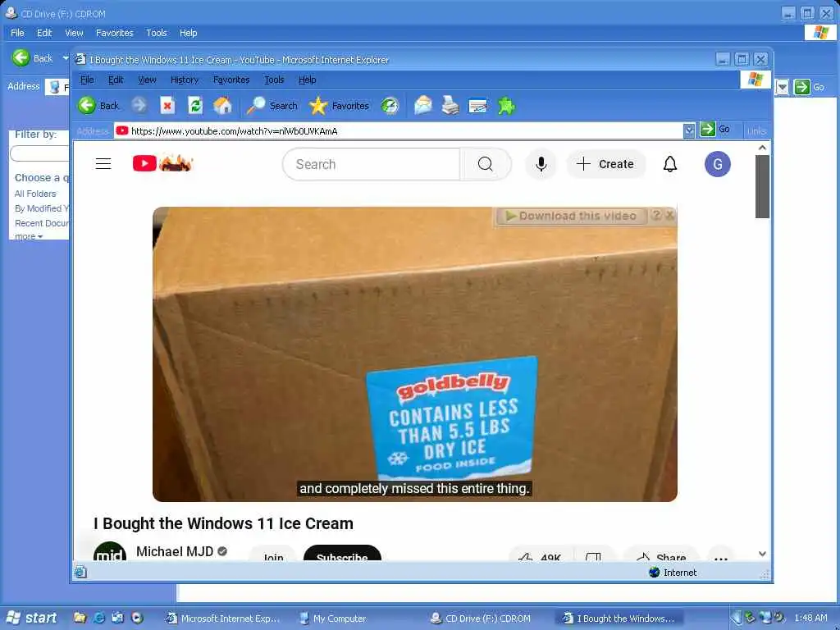Screen dimensions: 840x630
Task: Refresh the page with the green arrows icon
Action: pos(195,106)
